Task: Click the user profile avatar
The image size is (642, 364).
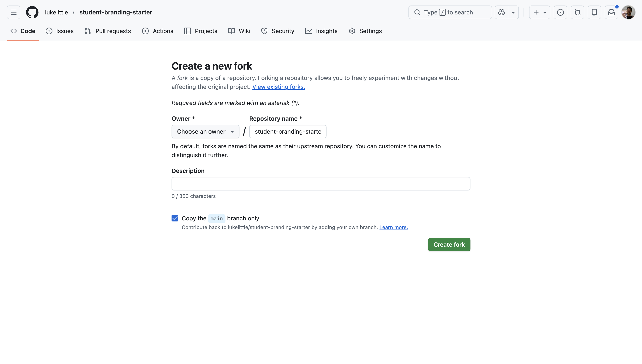Action: coord(628,12)
